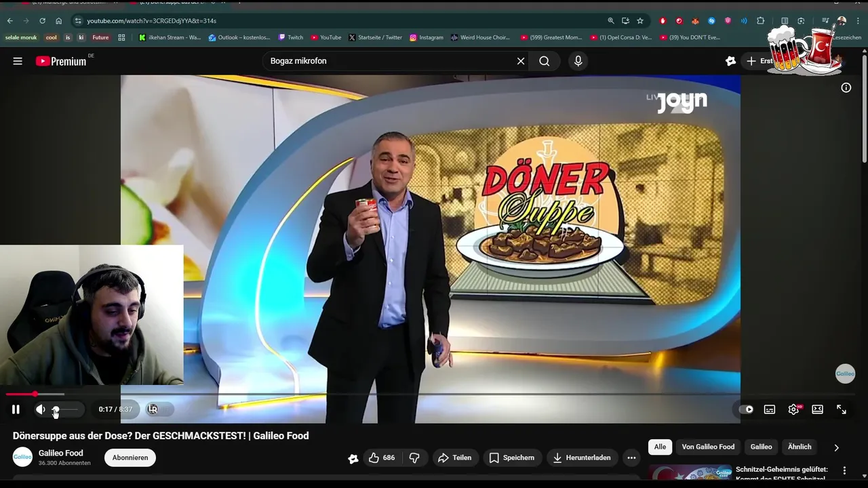Click the Galileo channel watermark on video
Image resolution: width=868 pixels, height=488 pixels.
coord(845,373)
